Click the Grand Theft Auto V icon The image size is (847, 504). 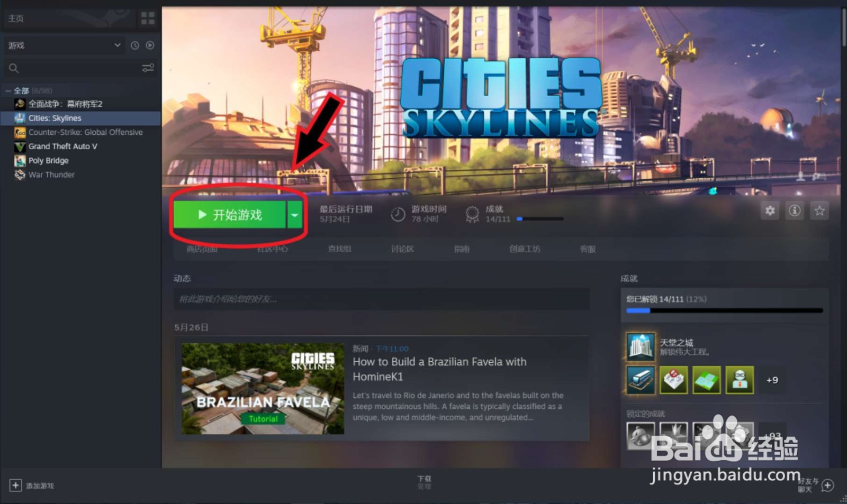pos(20,146)
